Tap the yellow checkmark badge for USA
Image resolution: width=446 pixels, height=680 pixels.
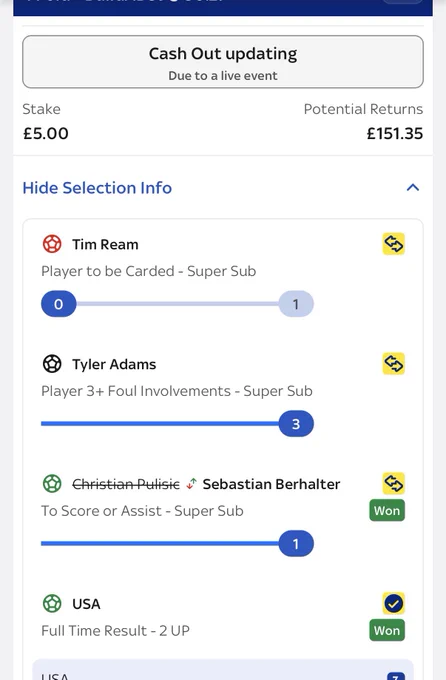tap(394, 603)
